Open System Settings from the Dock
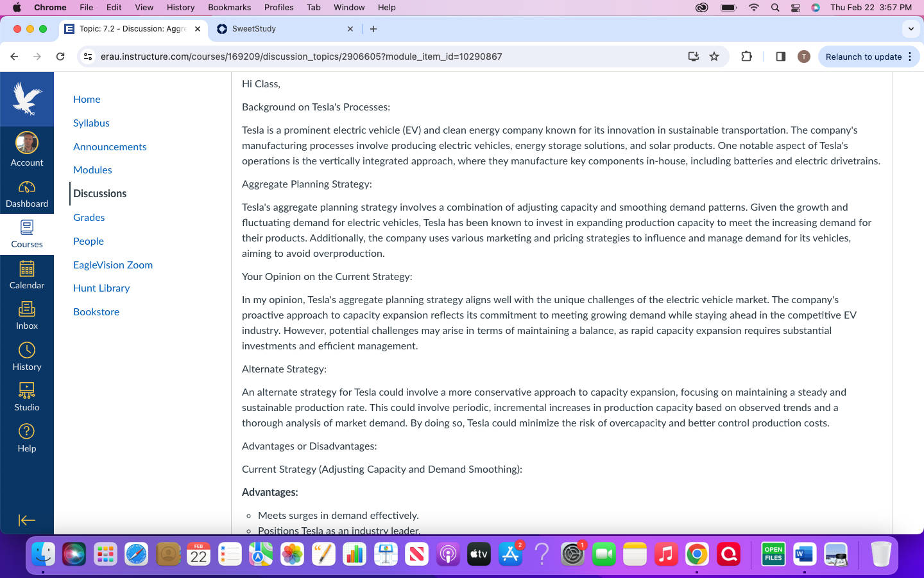 (572, 554)
